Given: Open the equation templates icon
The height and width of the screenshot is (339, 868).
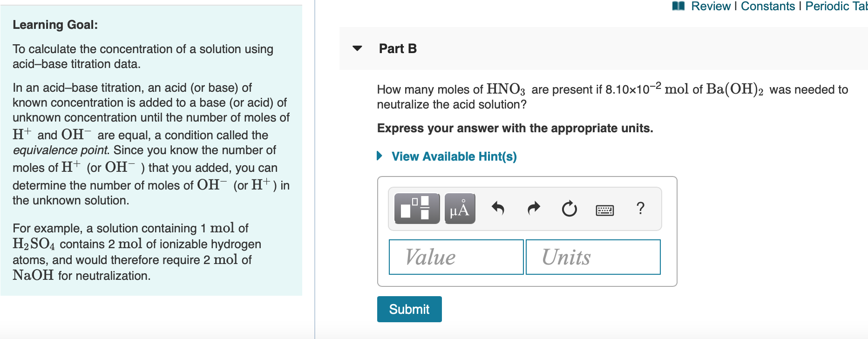Looking at the screenshot, I should pyautogui.click(x=416, y=209).
